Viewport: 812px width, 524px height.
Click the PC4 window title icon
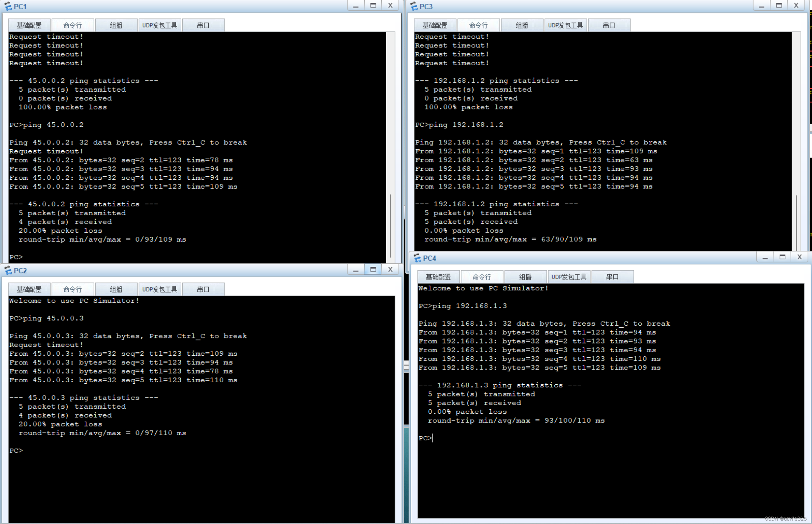[417, 258]
